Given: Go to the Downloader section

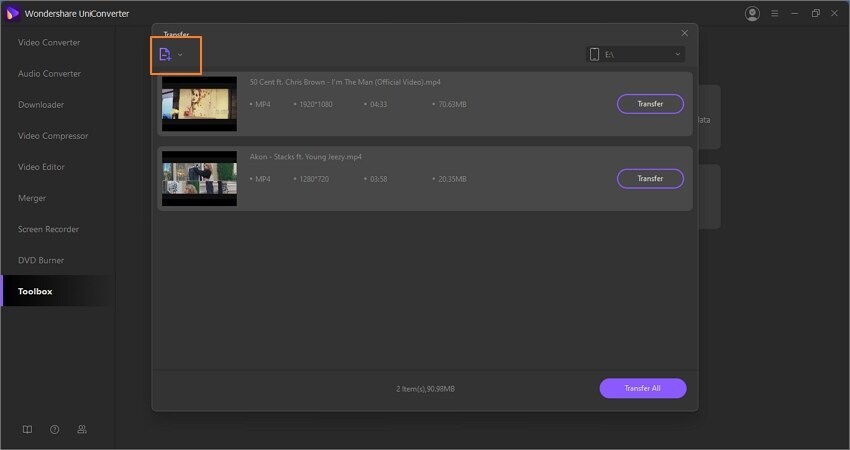Looking at the screenshot, I should 41,105.
